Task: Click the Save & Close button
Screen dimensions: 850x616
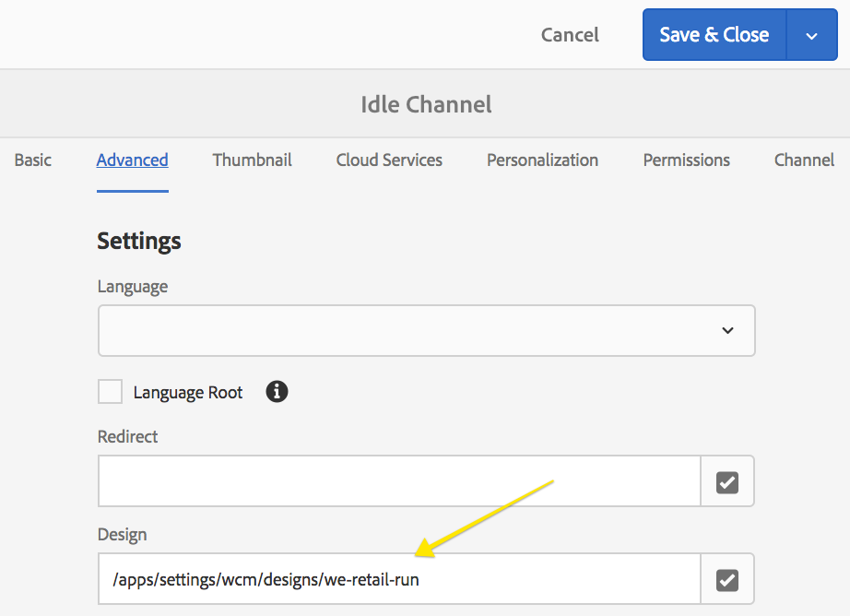Action: pyautogui.click(x=714, y=35)
